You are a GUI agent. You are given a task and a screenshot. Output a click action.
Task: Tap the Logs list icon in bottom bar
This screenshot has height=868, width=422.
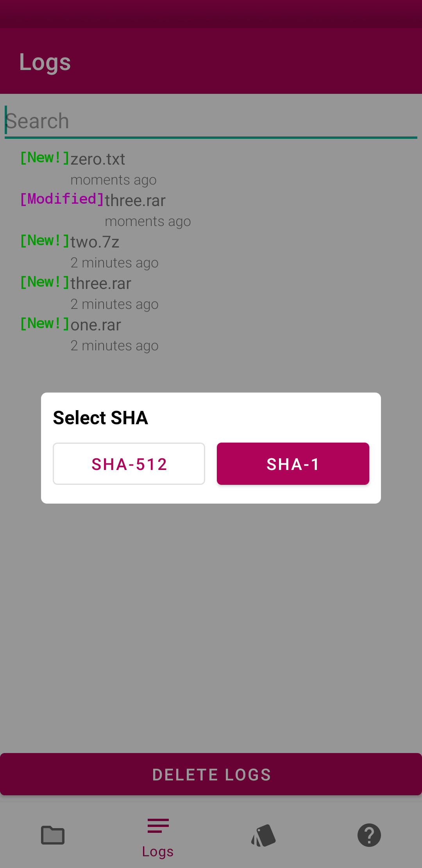158,826
